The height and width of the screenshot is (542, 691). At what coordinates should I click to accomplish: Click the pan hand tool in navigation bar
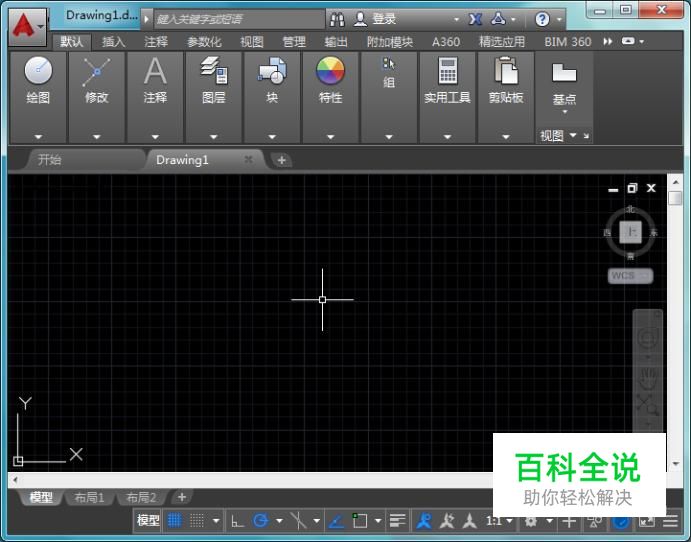tap(647, 379)
